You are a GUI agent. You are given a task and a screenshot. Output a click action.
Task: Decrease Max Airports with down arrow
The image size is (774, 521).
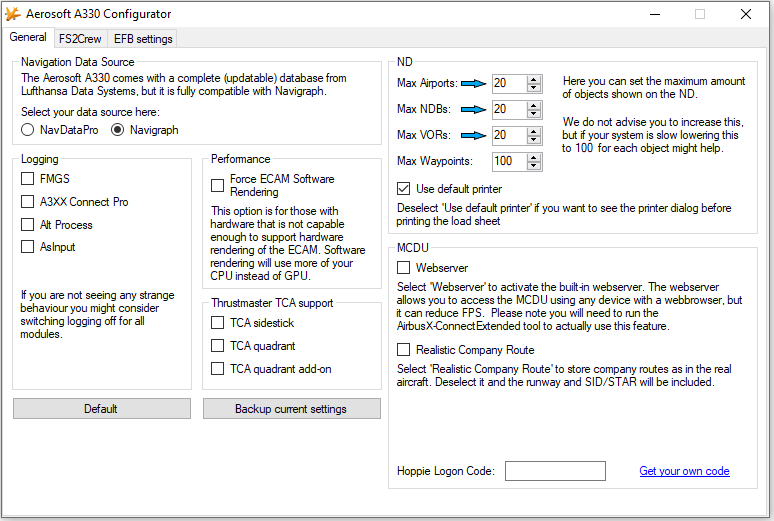click(x=534, y=88)
